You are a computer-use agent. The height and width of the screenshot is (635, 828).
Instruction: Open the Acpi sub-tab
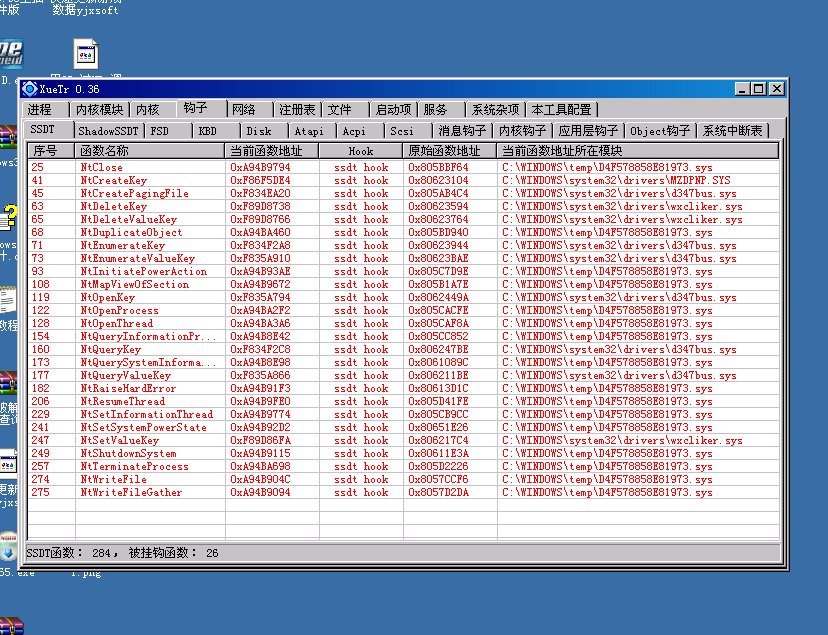click(360, 131)
